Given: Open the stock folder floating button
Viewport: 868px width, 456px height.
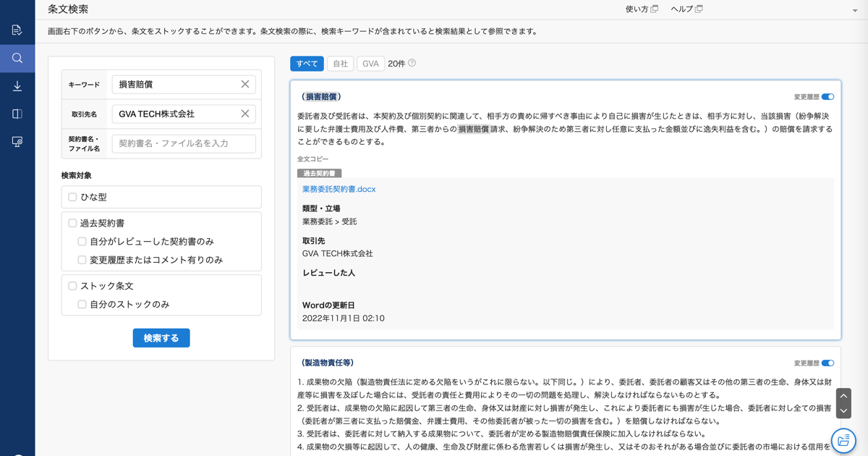Looking at the screenshot, I should click(x=843, y=441).
